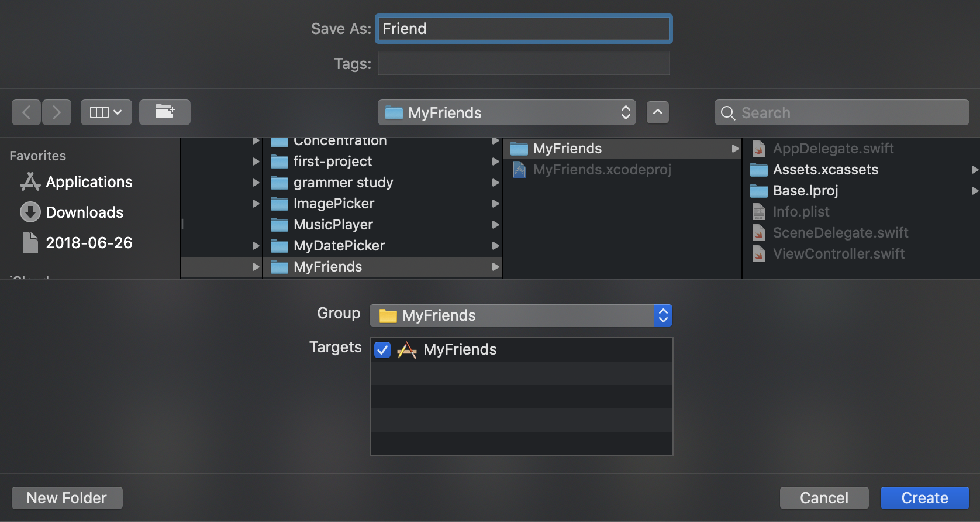Click the New Folder button
Viewport: 980px width, 522px height.
point(67,498)
